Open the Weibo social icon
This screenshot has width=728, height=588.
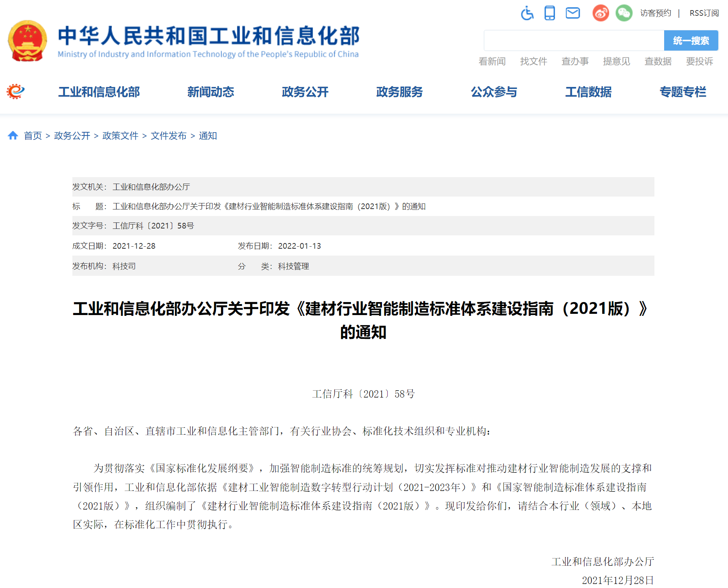point(601,13)
